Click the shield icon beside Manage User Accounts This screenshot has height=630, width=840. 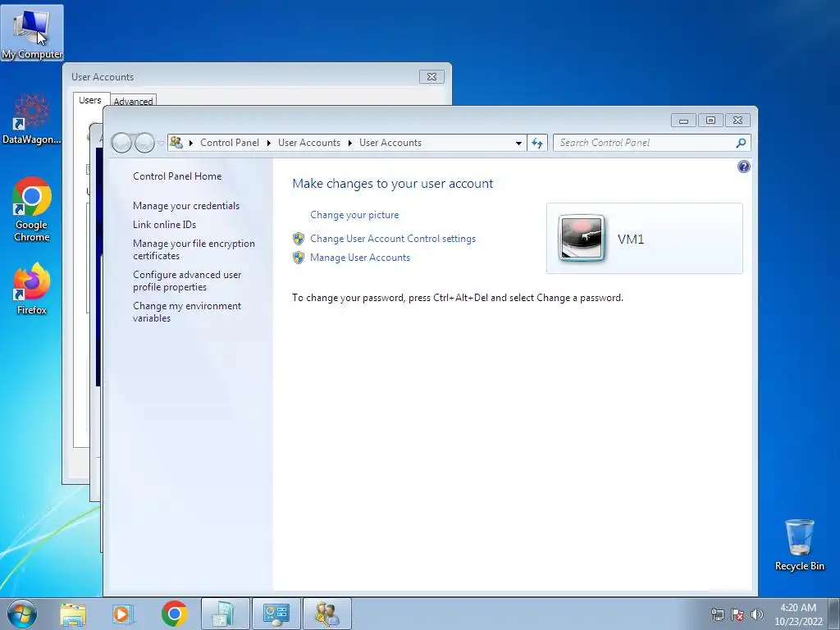[x=299, y=258]
